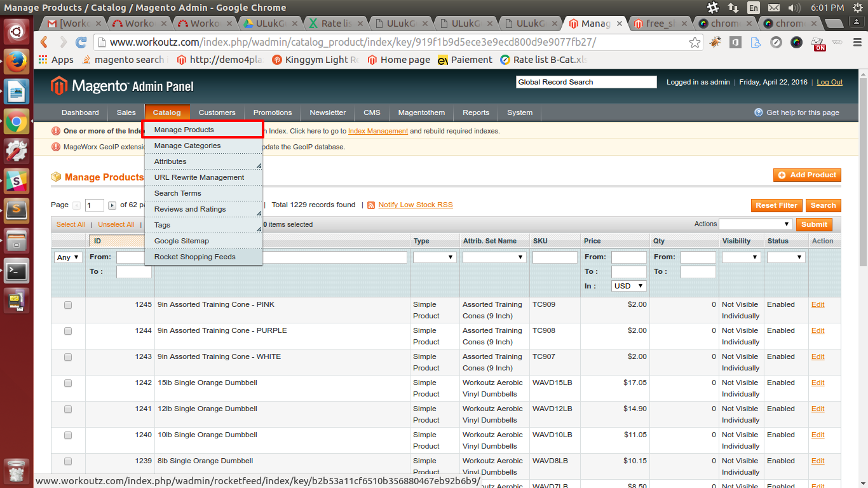
Task: Open the Any filter dropdown
Action: (x=69, y=257)
